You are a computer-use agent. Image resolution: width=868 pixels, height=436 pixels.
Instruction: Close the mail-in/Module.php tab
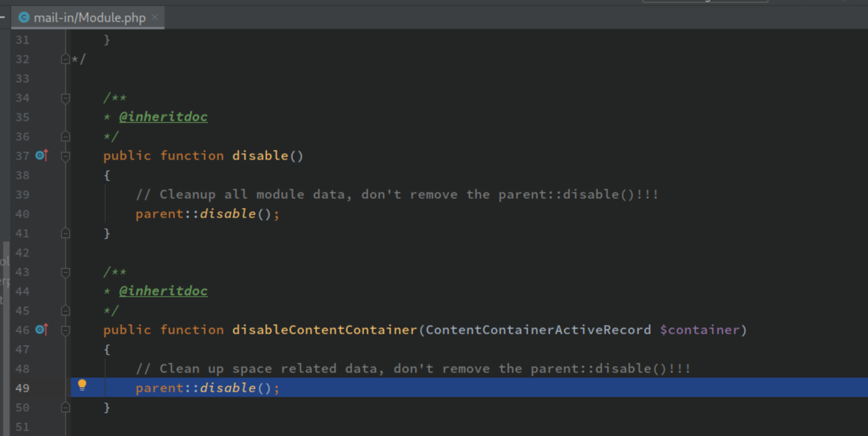point(155,17)
